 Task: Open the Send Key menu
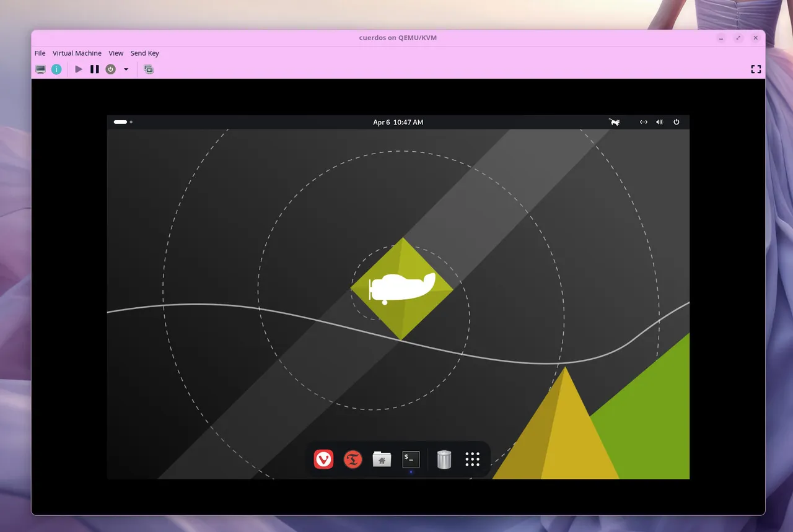[x=144, y=53]
